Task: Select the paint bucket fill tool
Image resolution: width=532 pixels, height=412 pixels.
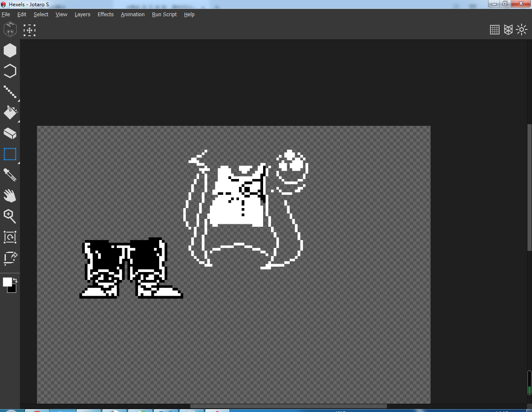Action: (10, 113)
